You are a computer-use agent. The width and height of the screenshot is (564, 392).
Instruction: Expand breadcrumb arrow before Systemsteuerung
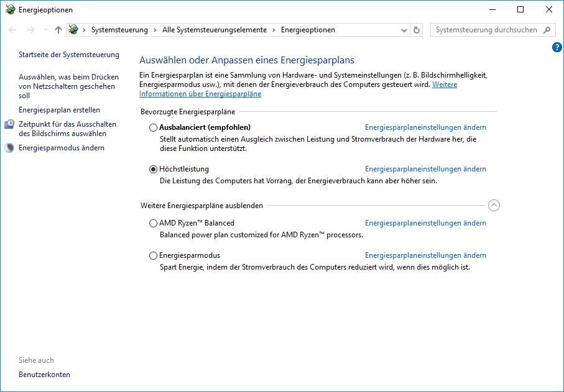click(x=84, y=30)
